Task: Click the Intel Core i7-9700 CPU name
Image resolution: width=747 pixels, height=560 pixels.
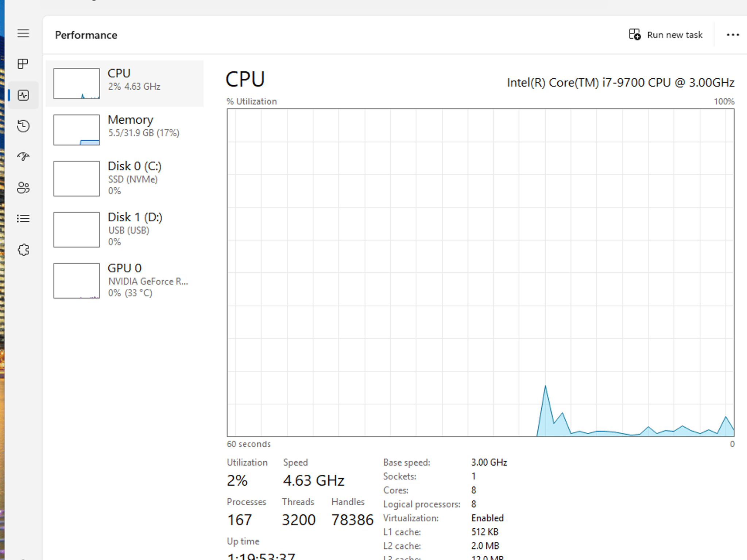Action: click(620, 83)
